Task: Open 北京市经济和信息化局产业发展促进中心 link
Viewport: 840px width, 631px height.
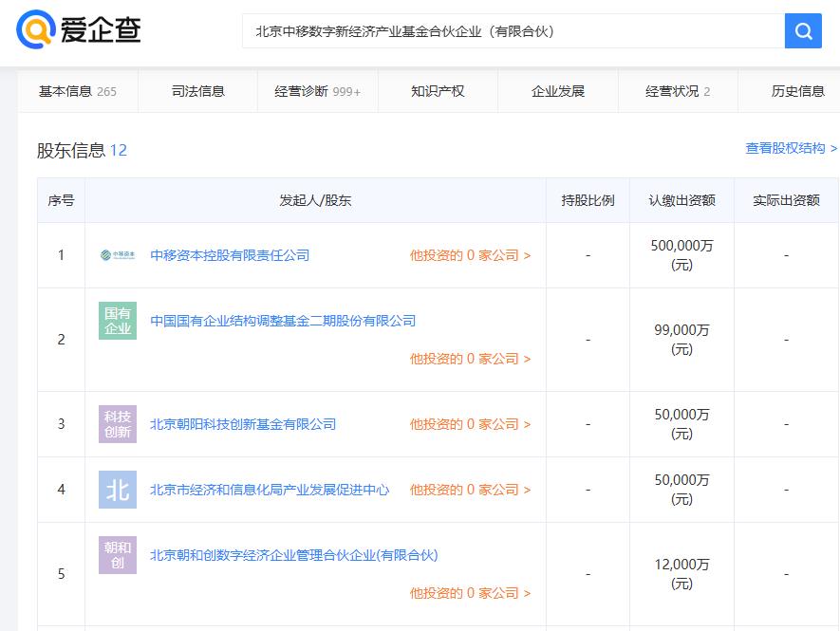Action: click(270, 489)
